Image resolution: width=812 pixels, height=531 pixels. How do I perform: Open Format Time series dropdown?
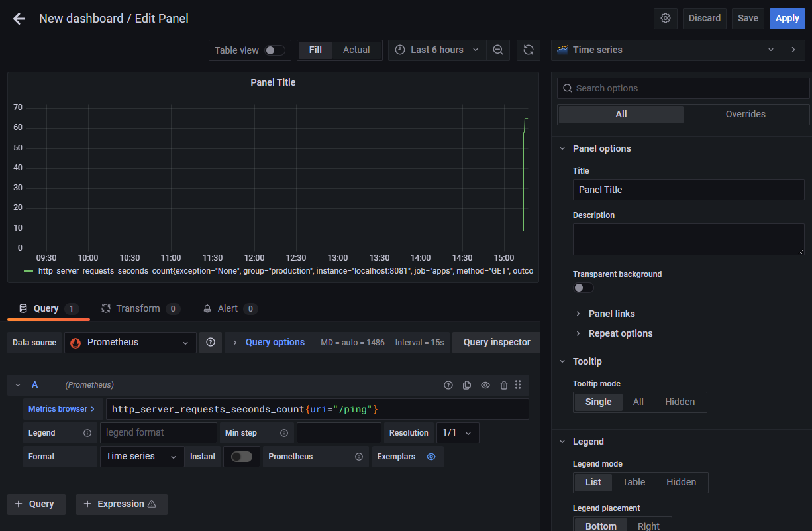click(142, 457)
